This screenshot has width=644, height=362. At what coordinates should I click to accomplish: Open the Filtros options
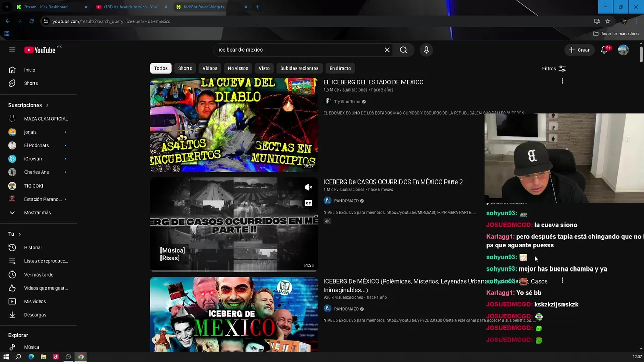tap(553, 68)
